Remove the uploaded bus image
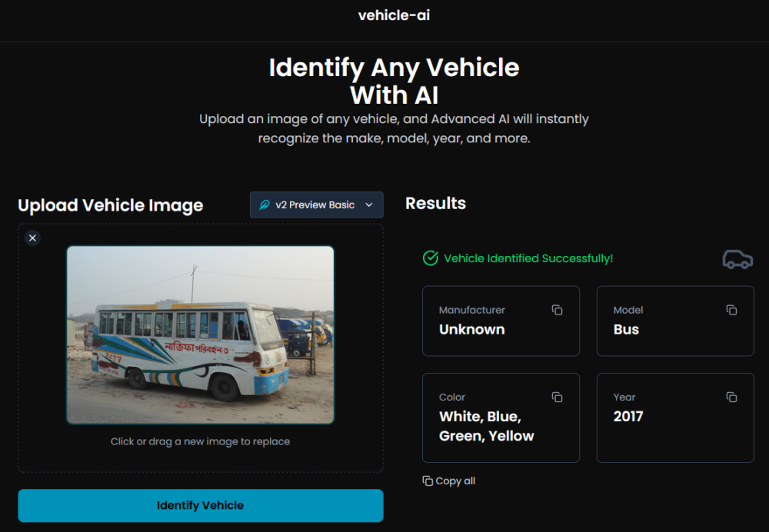The image size is (769, 532). pyautogui.click(x=32, y=238)
